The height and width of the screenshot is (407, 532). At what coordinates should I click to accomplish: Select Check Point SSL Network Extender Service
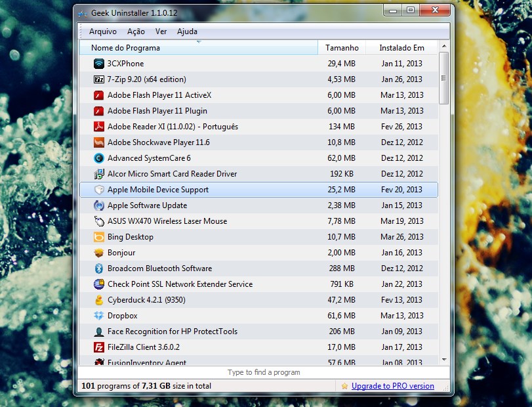[x=180, y=284]
